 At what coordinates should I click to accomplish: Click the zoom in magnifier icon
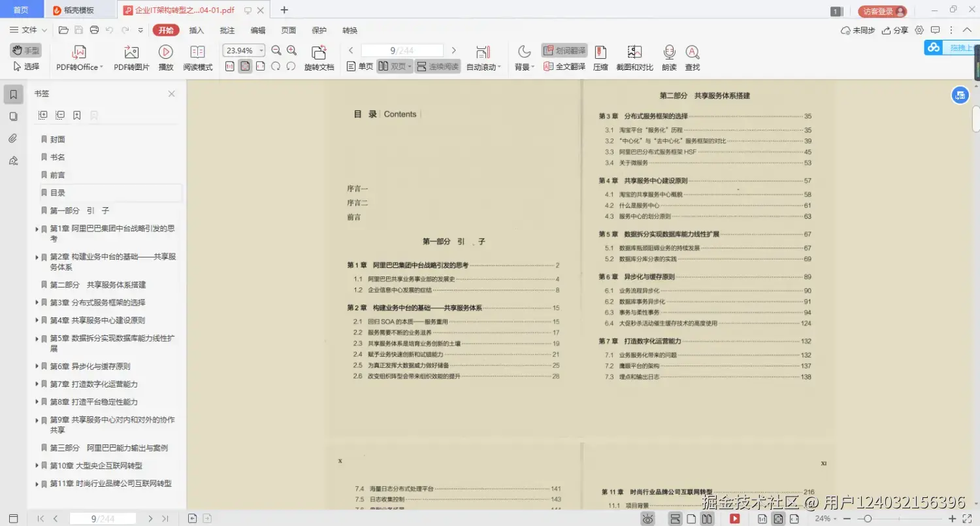pyautogui.click(x=291, y=50)
